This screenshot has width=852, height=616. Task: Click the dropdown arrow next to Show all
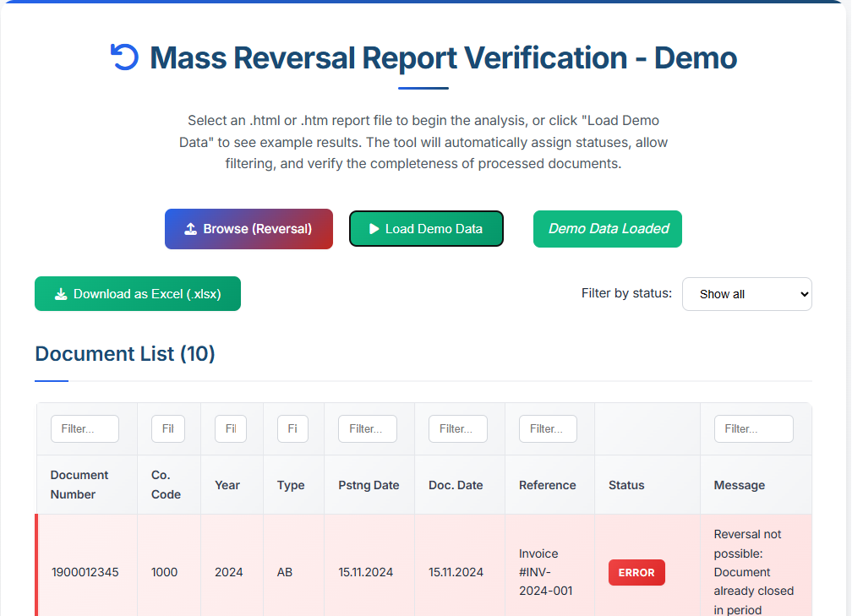click(798, 293)
